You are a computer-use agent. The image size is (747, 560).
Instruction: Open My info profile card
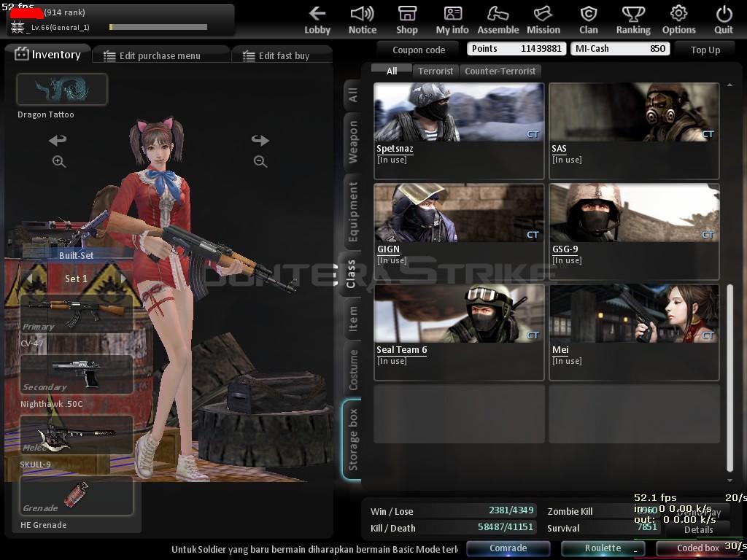[x=452, y=20]
